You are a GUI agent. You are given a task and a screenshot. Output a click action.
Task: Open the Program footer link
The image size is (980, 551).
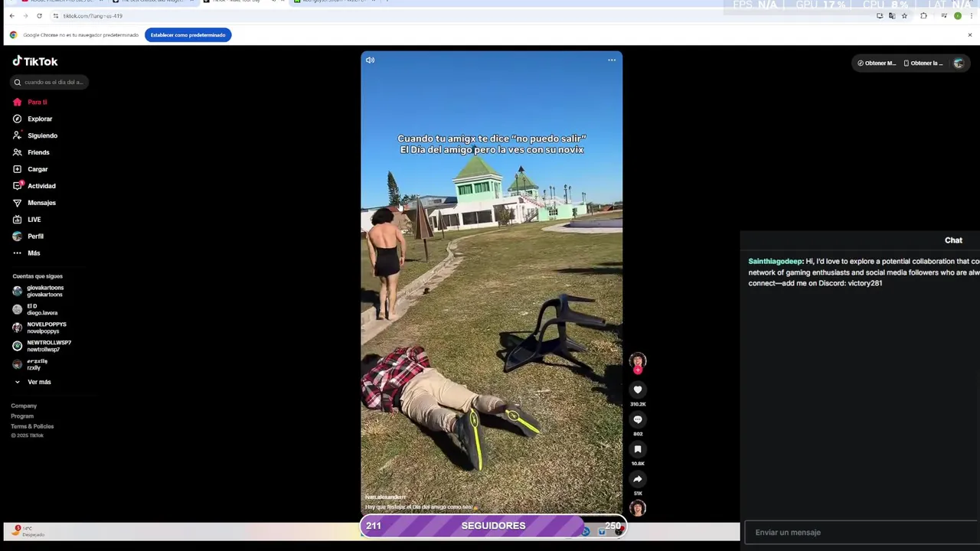[x=22, y=416]
